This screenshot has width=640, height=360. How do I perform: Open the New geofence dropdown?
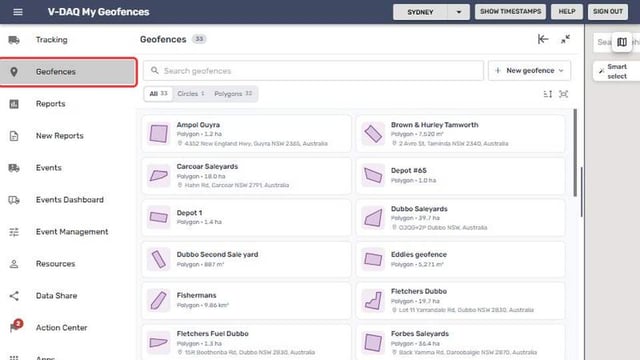[529, 71]
